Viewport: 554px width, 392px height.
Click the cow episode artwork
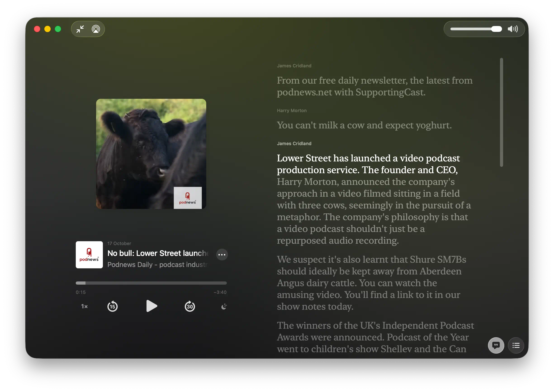[x=151, y=154]
